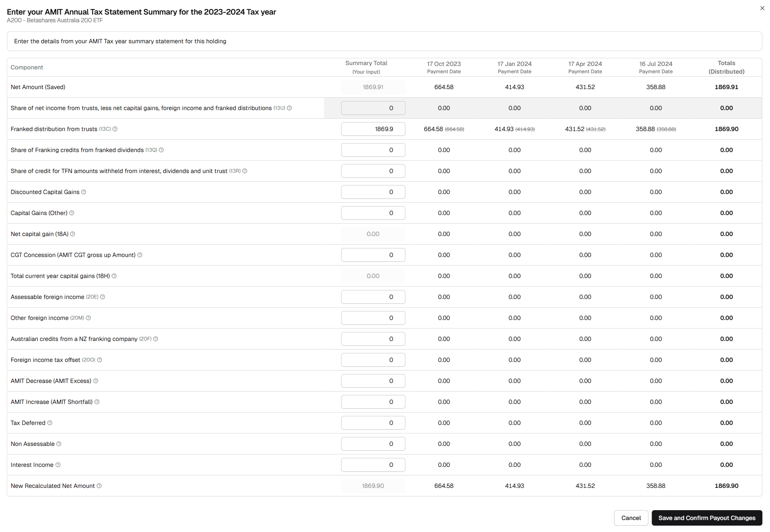View help for Discounted Capital Gains
Image resolution: width=770 pixels, height=532 pixels.
point(84,192)
